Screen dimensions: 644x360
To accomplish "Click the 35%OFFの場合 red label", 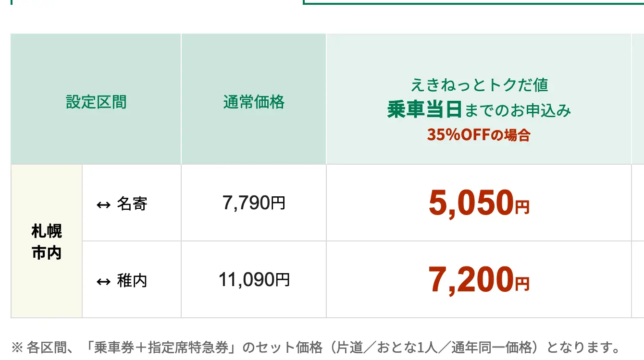I will pos(479,135).
